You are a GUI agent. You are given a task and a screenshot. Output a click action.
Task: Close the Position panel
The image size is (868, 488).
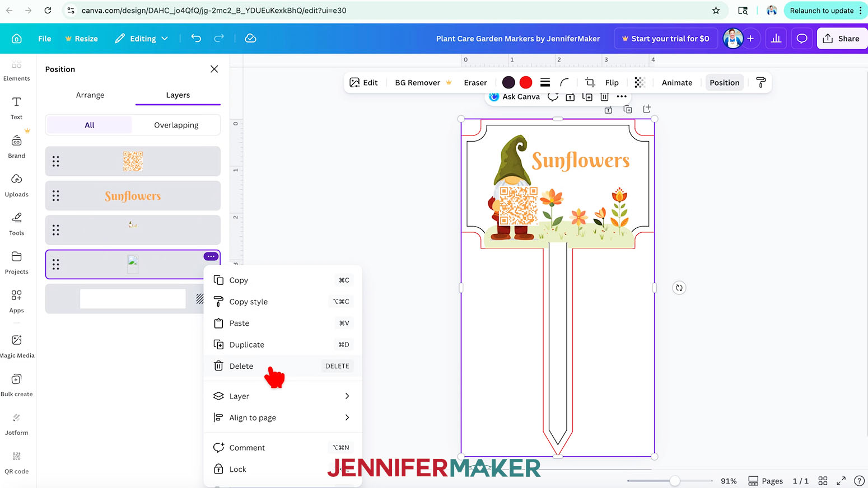pyautogui.click(x=214, y=69)
